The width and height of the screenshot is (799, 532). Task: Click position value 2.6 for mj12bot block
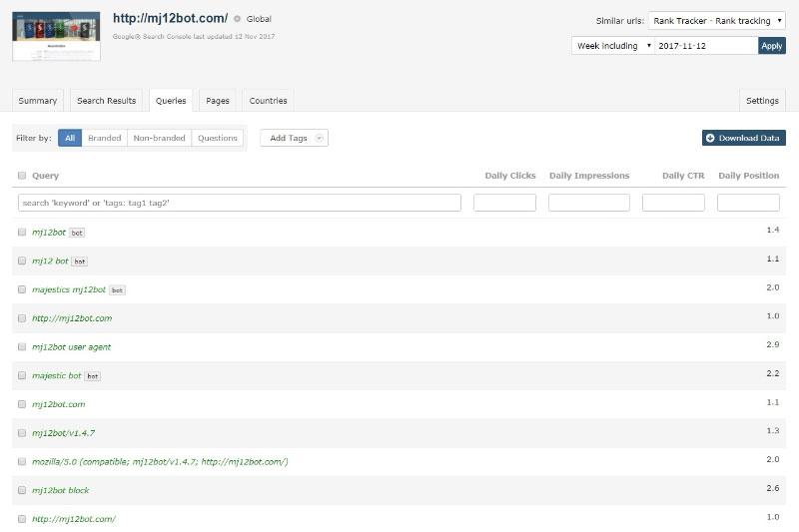click(772, 488)
